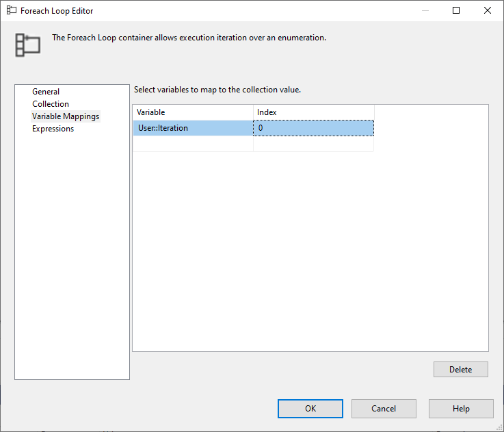The image size is (504, 432).
Task: Click the Foreach Loop Editor title bar icon
Action: click(x=12, y=11)
